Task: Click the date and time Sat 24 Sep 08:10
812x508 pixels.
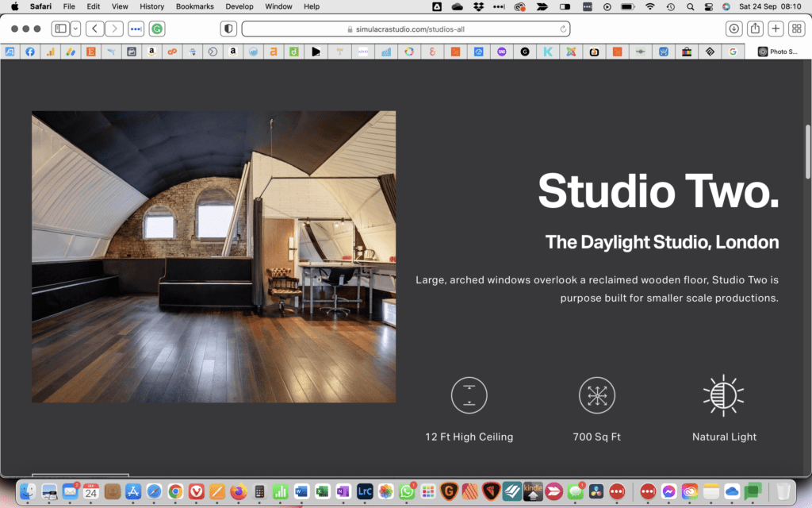Action: [x=770, y=6]
